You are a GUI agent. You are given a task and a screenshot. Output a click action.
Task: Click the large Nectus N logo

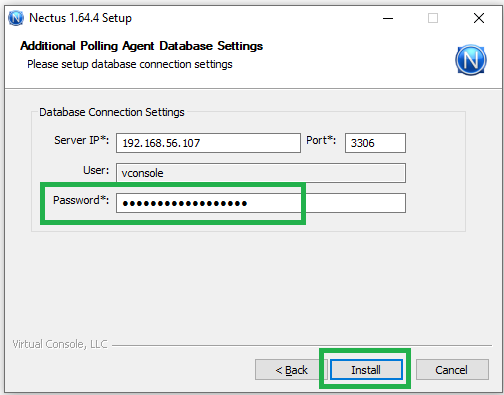tap(471, 60)
